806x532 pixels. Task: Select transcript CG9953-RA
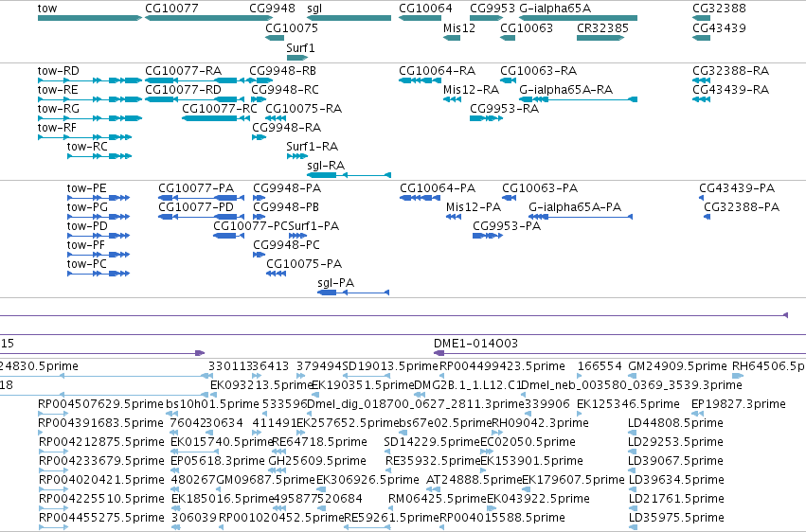(x=486, y=118)
